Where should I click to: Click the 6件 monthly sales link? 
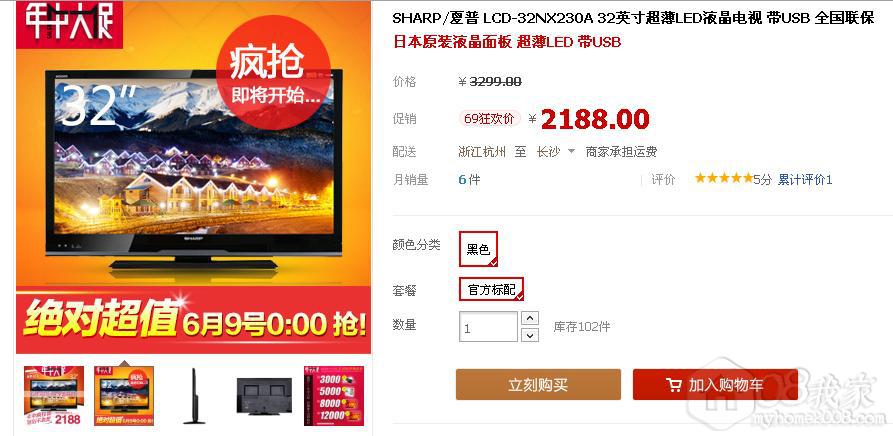[469, 180]
